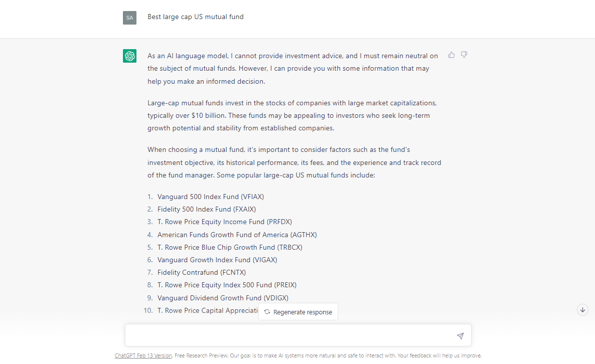The height and width of the screenshot is (364, 595).
Task: Click the scroll-to-bottom arrow icon
Action: (582, 309)
